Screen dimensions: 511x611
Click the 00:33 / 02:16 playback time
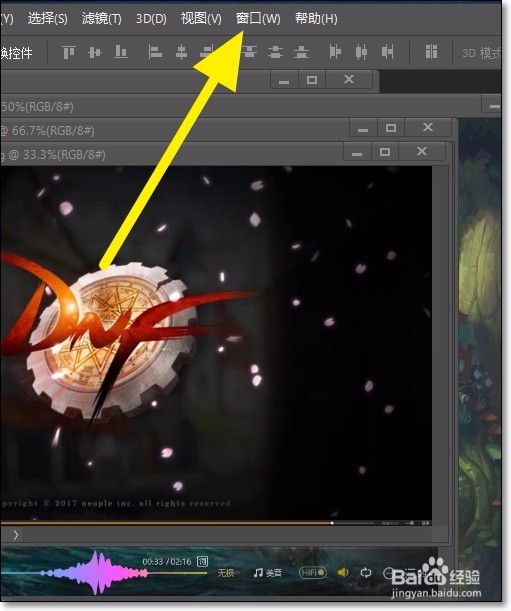[167, 562]
